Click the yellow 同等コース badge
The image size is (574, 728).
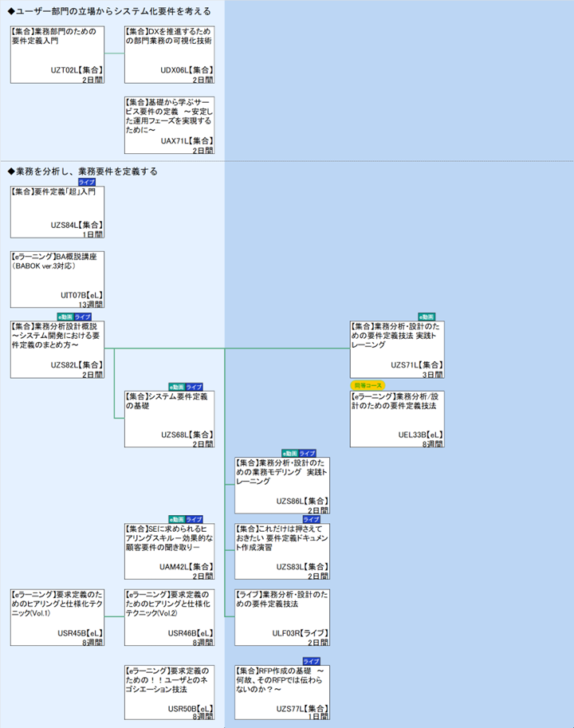click(x=368, y=385)
